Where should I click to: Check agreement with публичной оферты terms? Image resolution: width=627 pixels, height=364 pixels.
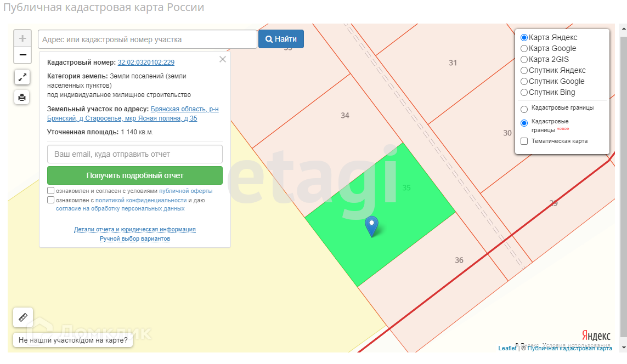pyautogui.click(x=51, y=191)
